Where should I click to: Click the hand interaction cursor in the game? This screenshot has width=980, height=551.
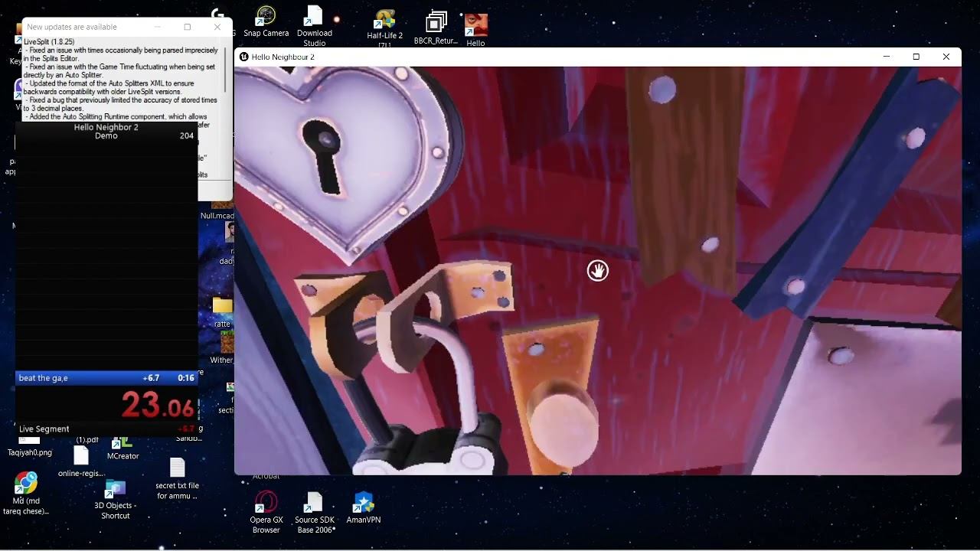pos(597,270)
